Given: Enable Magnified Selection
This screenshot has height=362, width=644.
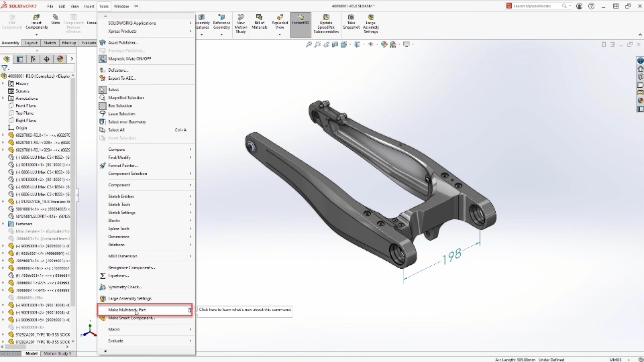Looking at the screenshot, I should (x=125, y=98).
